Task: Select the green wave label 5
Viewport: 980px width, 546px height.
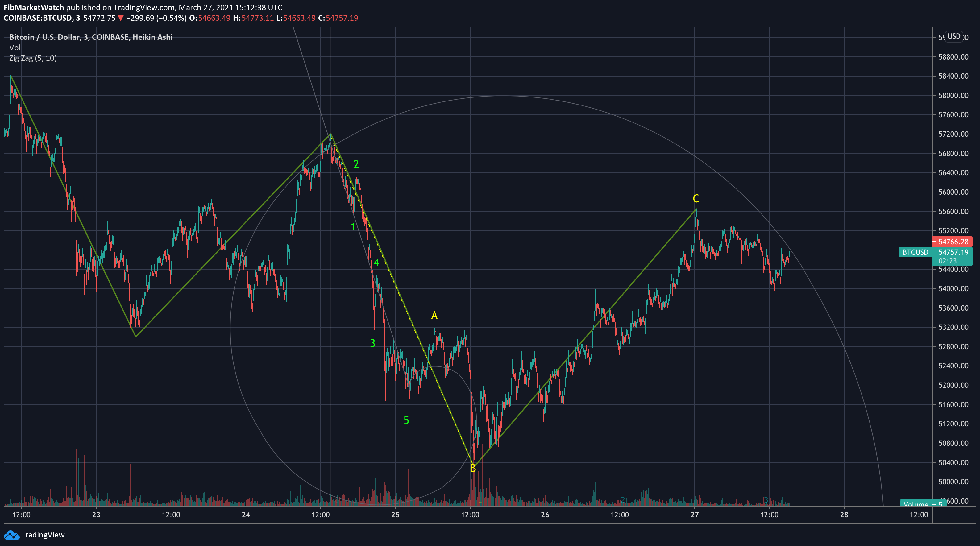Action: (x=406, y=420)
